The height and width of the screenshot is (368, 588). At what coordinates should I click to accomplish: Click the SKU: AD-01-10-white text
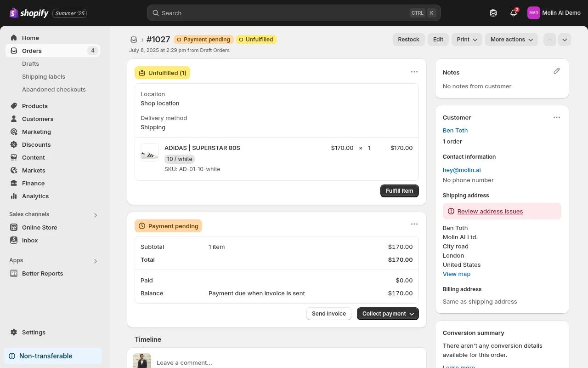[192, 169]
